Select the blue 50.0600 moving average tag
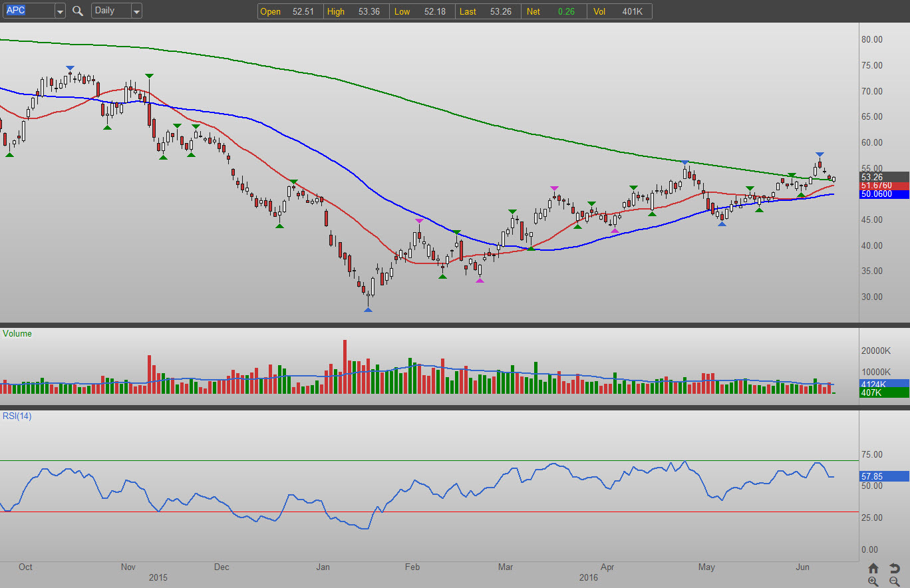The width and height of the screenshot is (910, 588). (884, 194)
